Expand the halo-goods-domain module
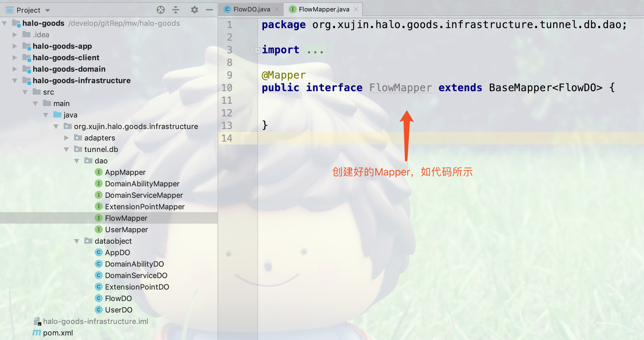Viewport: 644px width, 340px height. coord(15,69)
